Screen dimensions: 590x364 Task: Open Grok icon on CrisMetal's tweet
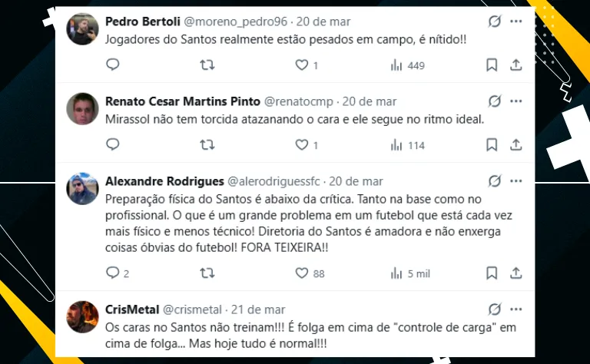[x=496, y=309]
